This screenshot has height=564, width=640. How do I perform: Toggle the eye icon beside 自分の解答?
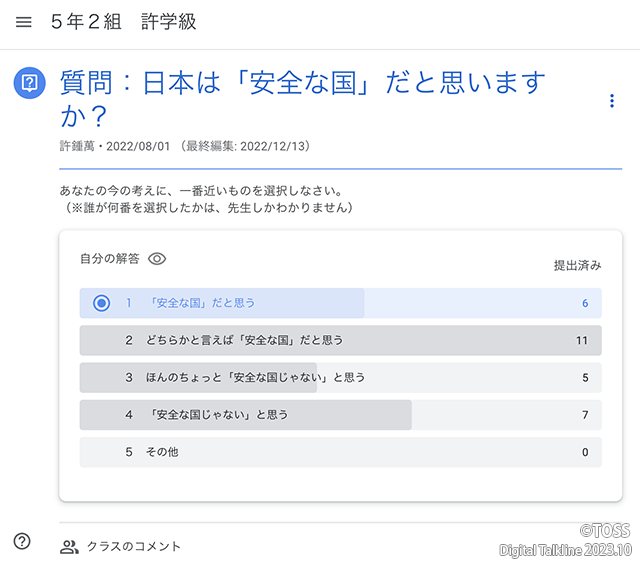tap(157, 259)
